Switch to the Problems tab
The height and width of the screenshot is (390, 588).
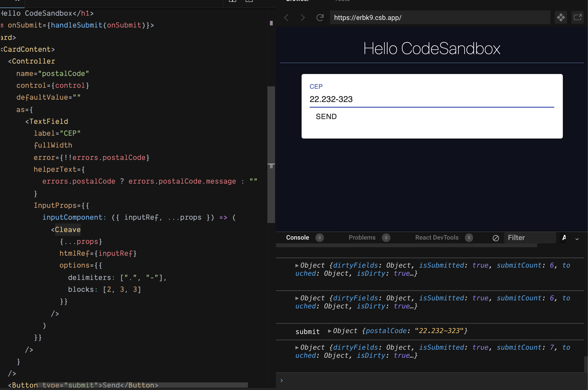click(362, 237)
